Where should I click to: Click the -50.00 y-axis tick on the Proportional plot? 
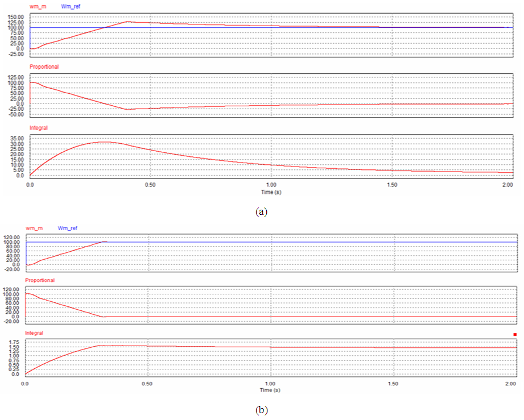point(15,114)
